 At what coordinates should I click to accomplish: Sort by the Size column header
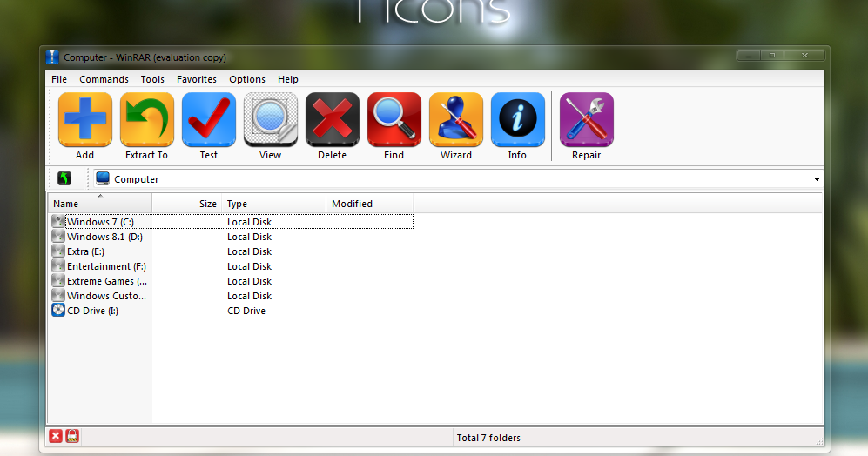[187, 203]
